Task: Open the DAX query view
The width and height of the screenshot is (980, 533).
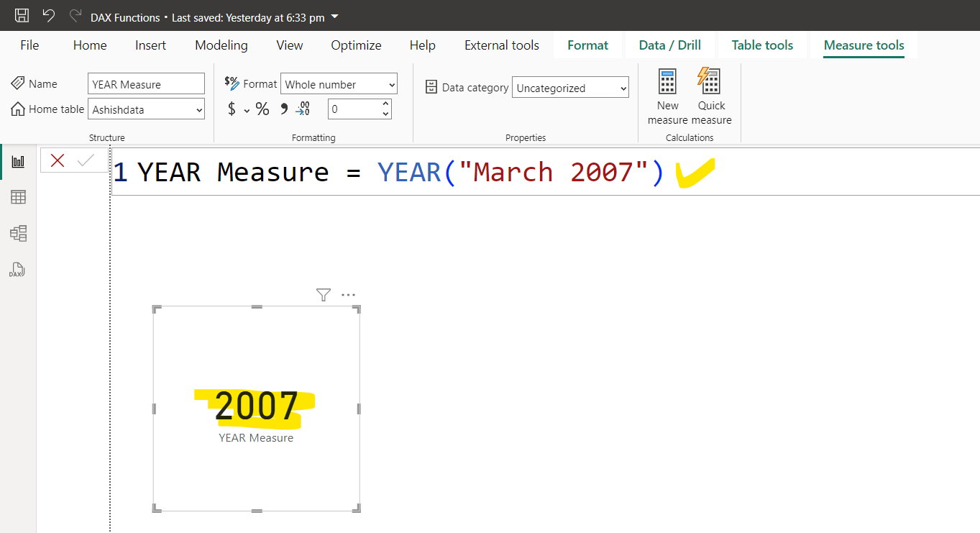Action: click(17, 270)
